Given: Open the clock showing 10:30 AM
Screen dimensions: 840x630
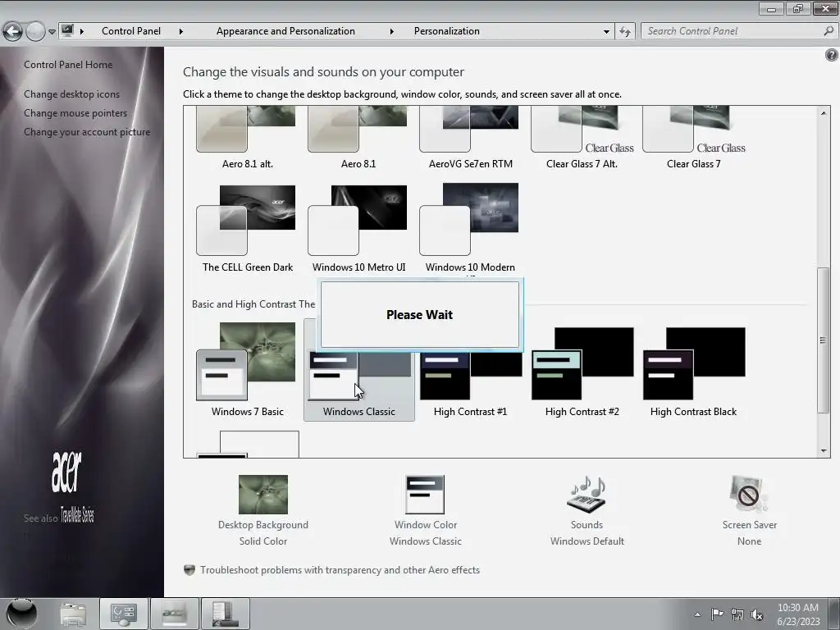Looking at the screenshot, I should 798,614.
